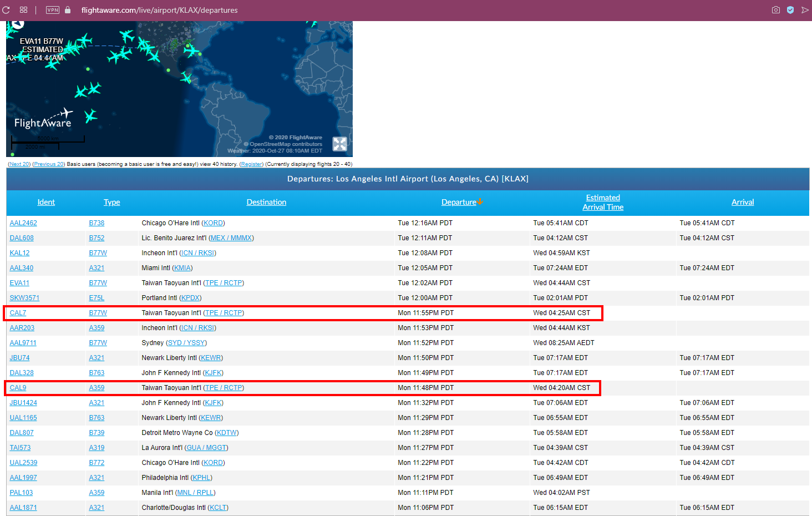
Task: Open SYD / YSSY airport link
Action: (186, 343)
